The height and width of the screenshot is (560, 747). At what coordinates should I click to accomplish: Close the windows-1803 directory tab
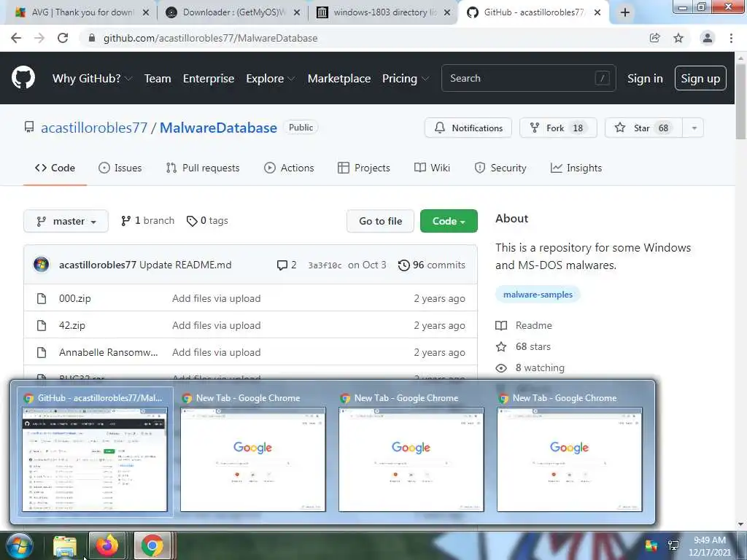447,12
